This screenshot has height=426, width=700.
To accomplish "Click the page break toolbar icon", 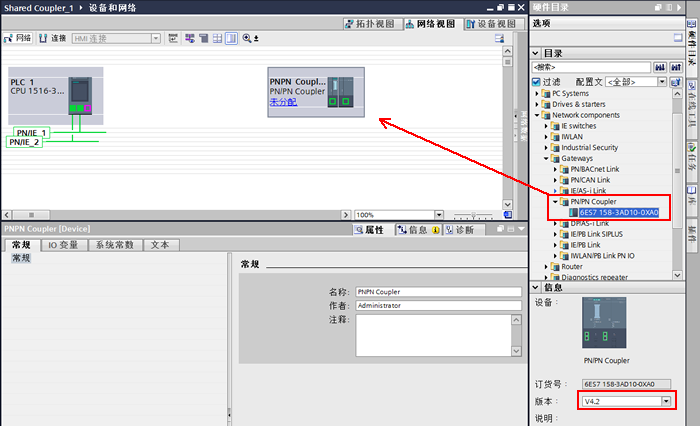I will click(x=204, y=38).
